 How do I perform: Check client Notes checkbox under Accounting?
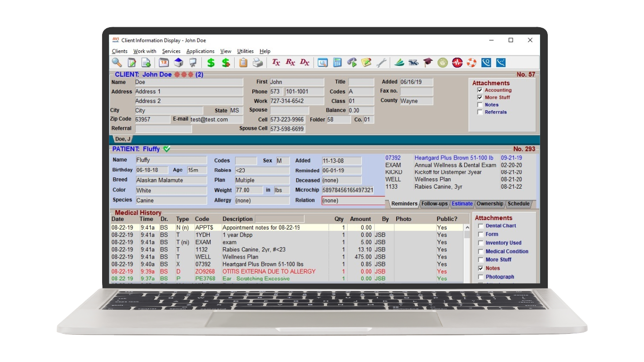coord(480,105)
